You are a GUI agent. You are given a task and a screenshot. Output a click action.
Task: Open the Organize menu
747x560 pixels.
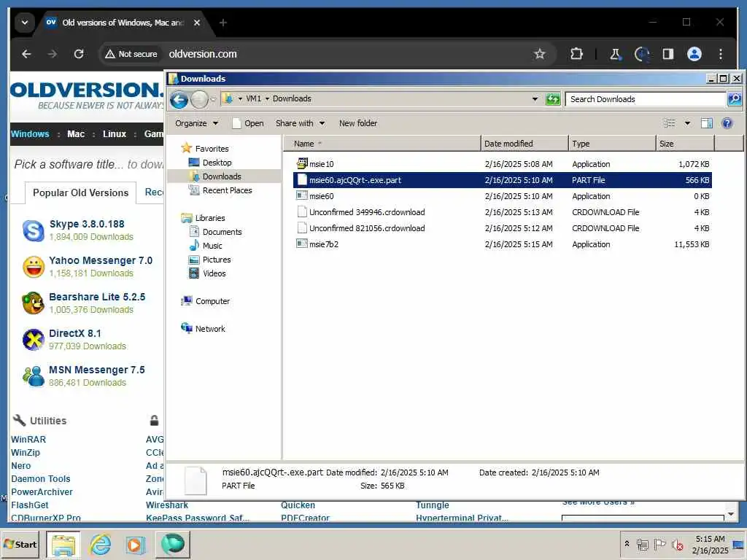coord(196,123)
